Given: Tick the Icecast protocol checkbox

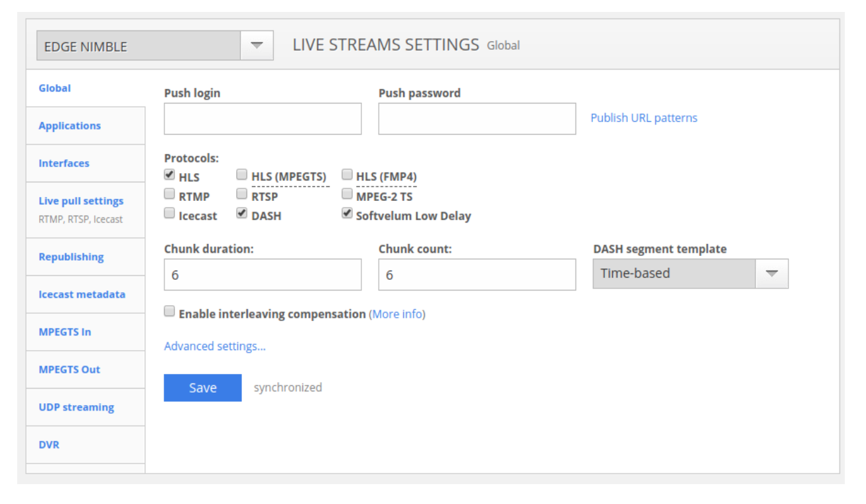Looking at the screenshot, I should point(170,214).
